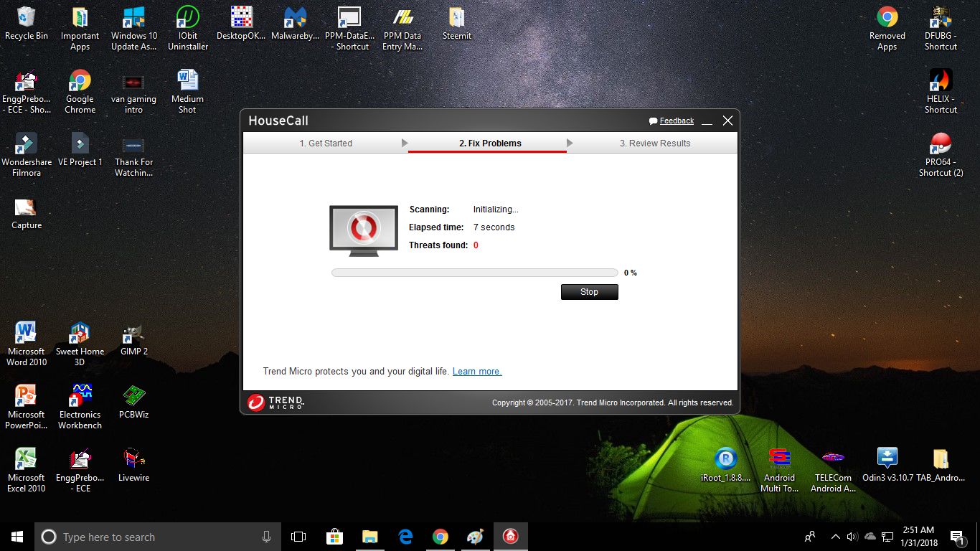Activate the search box microphone

266,537
